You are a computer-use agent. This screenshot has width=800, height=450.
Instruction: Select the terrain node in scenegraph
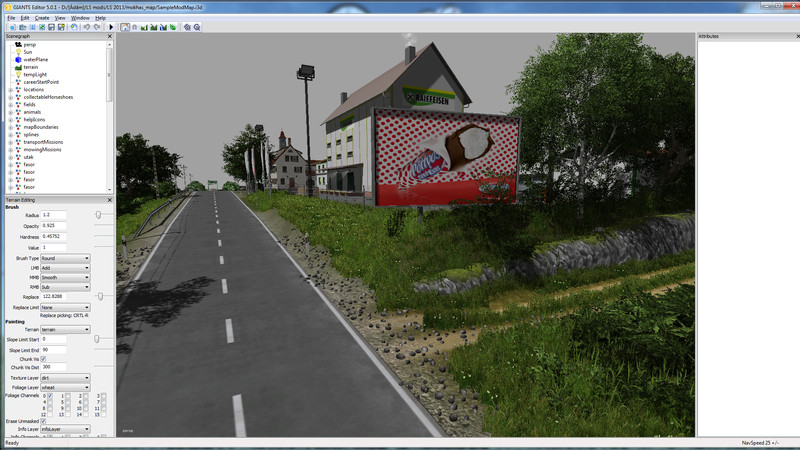(x=31, y=67)
